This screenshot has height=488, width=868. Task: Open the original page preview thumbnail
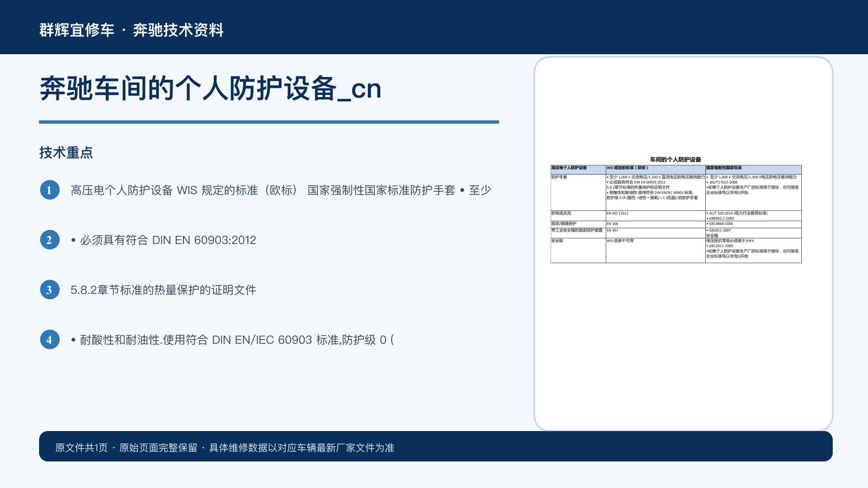684,243
